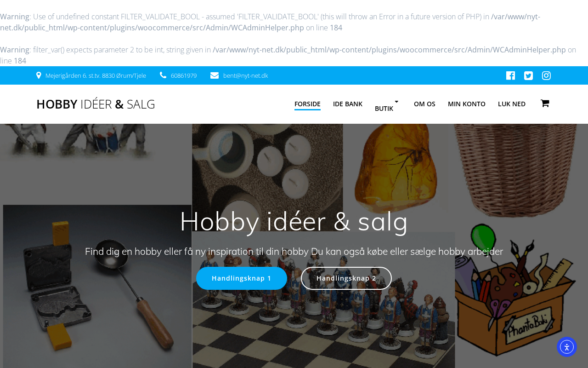Click the phone icon by 60861979
This screenshot has width=588, height=368.
163,75
